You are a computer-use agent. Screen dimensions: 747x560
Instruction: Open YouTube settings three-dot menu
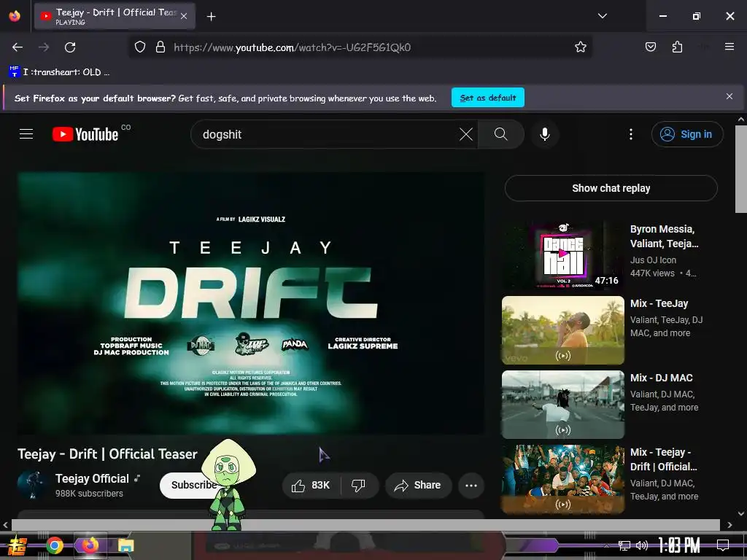click(x=631, y=135)
